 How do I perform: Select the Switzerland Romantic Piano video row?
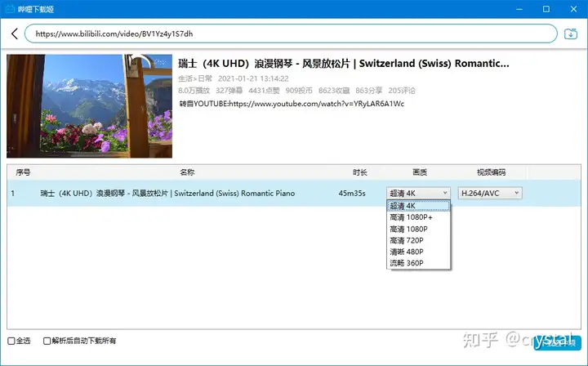tap(294, 193)
